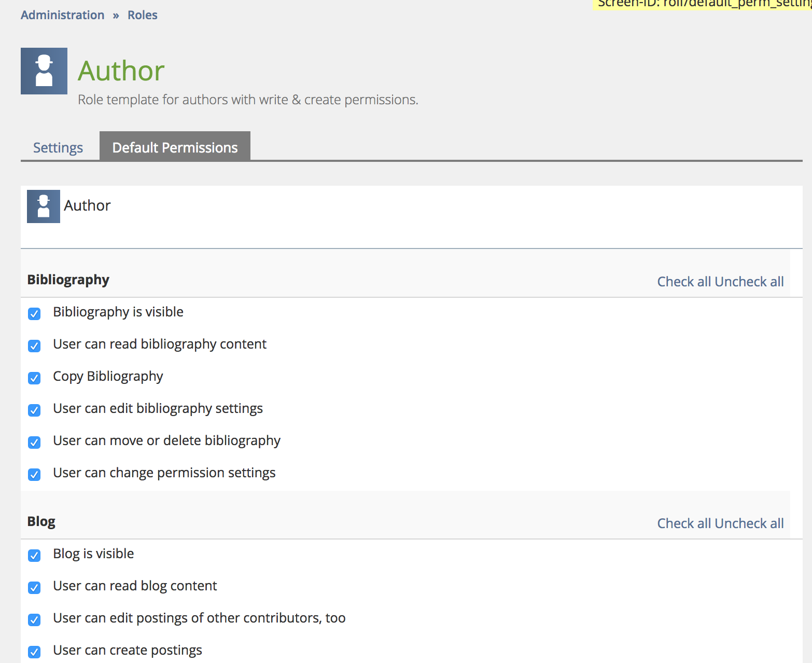Image resolution: width=812 pixels, height=663 pixels.
Task: Select the Default Permissions tab
Action: point(175,148)
